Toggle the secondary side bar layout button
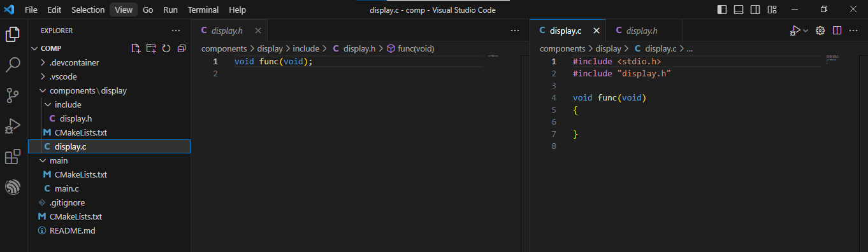This screenshot has height=252, width=868. click(x=755, y=10)
